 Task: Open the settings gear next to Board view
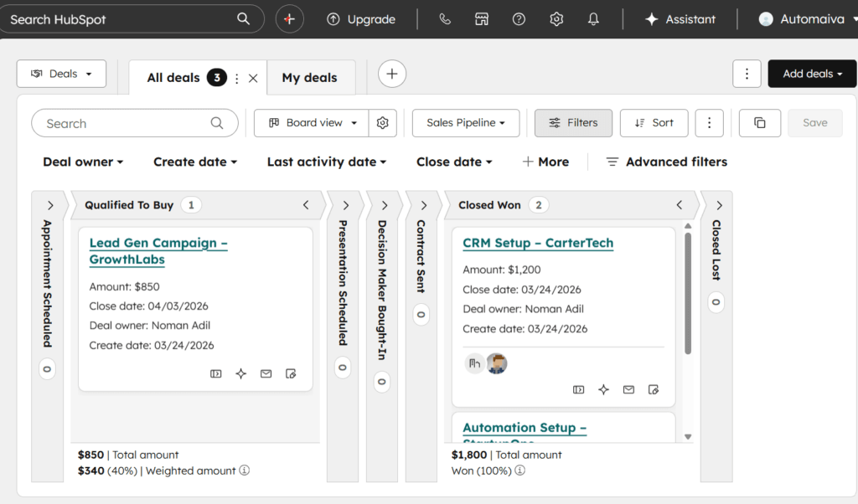(383, 122)
